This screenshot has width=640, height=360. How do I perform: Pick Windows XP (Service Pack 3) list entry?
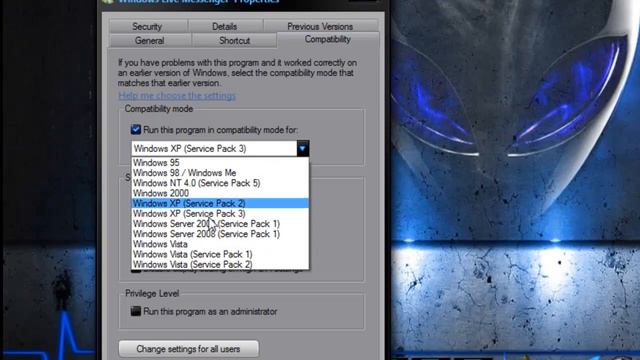220,213
